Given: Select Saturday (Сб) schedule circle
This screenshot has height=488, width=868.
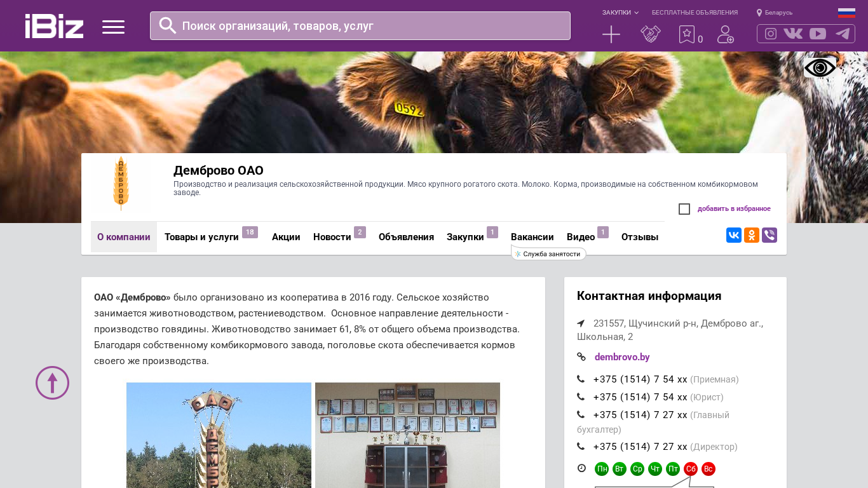Looking at the screenshot, I should pos(691,469).
